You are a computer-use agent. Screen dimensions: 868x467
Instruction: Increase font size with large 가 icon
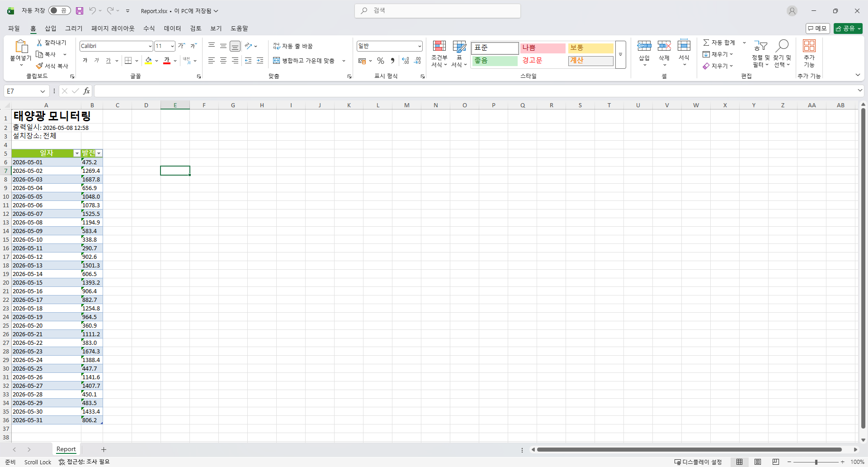pos(181,46)
